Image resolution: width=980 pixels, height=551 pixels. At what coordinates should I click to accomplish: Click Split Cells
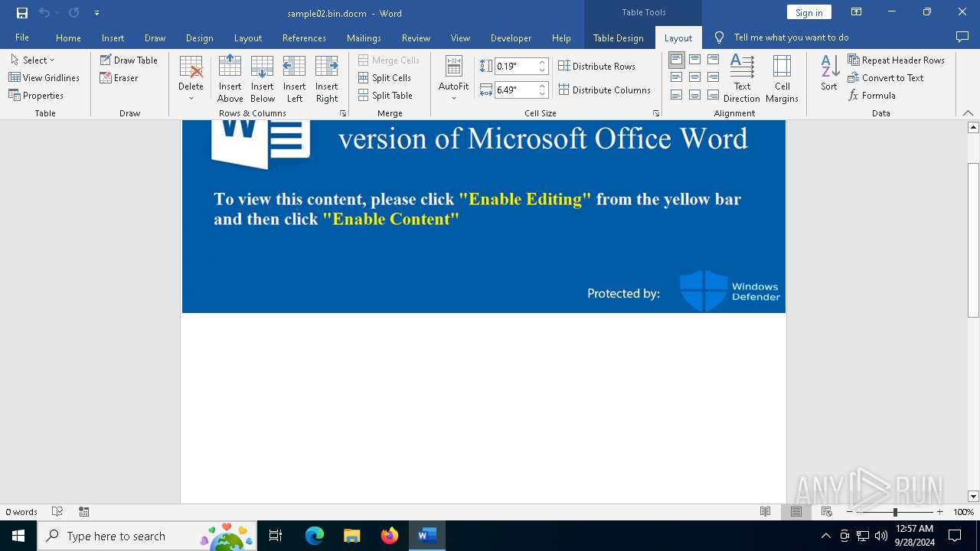click(x=384, y=77)
